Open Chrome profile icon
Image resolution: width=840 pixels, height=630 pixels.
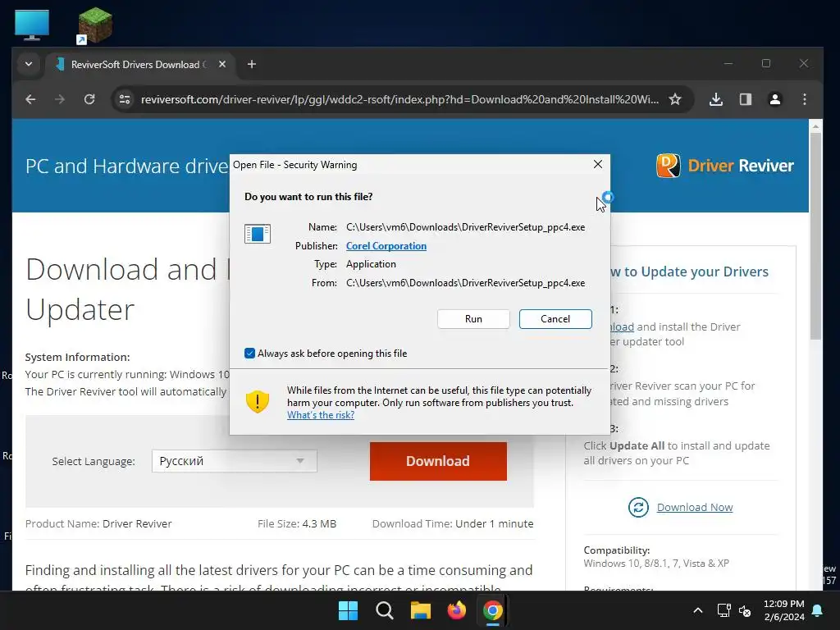774,99
